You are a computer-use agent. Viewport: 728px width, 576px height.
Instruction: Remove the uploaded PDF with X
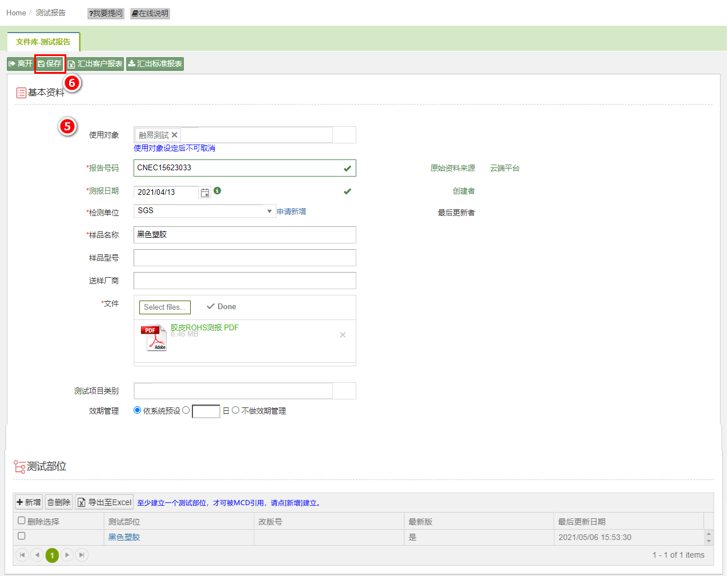pyautogui.click(x=343, y=335)
